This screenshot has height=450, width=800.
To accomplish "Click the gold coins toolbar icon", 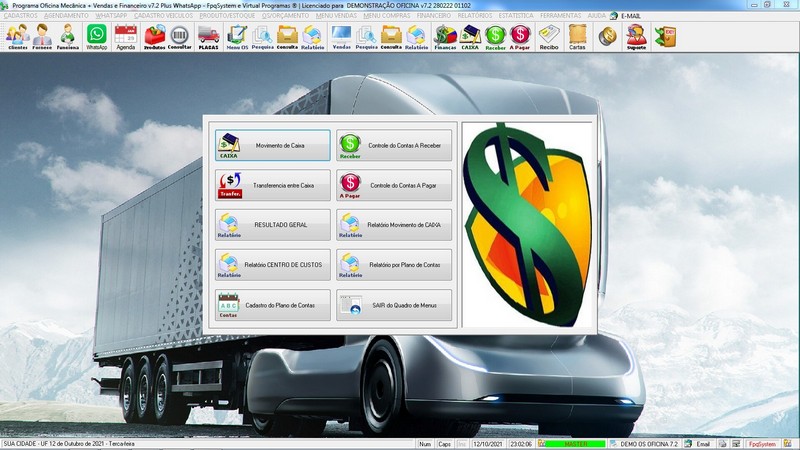I will pos(607,37).
